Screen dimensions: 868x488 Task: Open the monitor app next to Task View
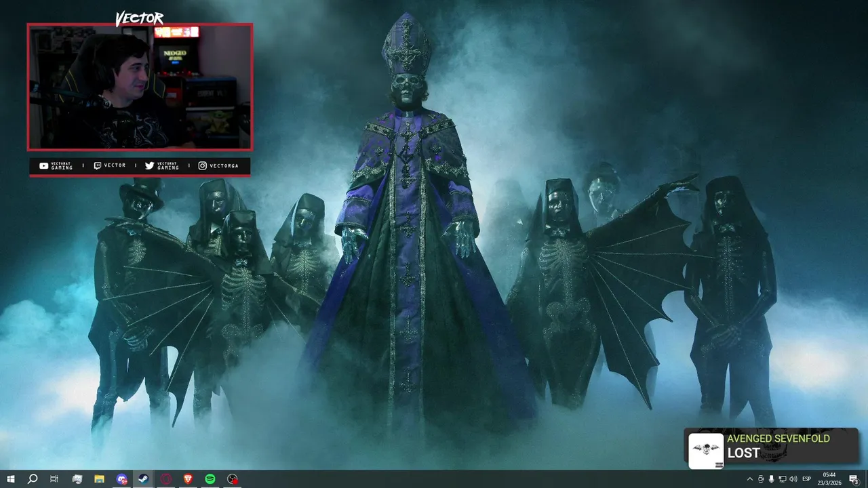77,479
